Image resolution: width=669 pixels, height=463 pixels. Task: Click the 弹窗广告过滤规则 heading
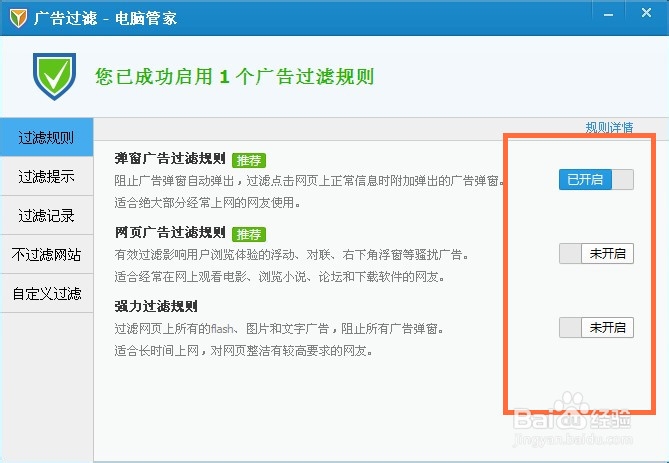click(x=170, y=159)
